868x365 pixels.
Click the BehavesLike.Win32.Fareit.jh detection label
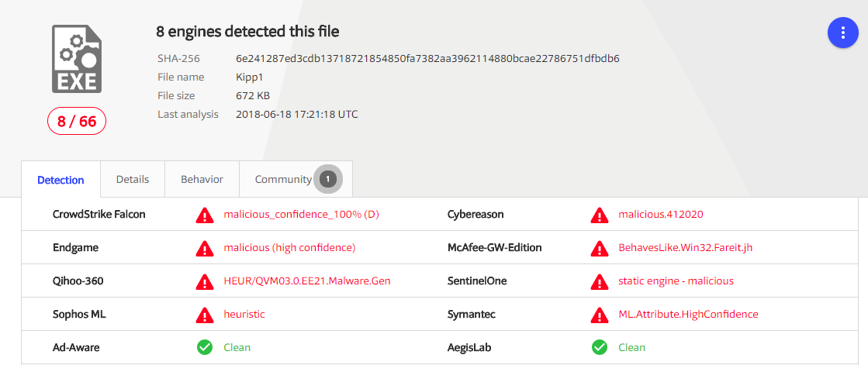(x=685, y=248)
